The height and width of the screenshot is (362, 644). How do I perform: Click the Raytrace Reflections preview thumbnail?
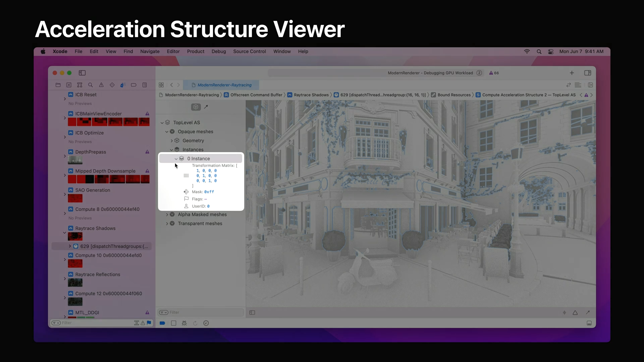point(75,283)
